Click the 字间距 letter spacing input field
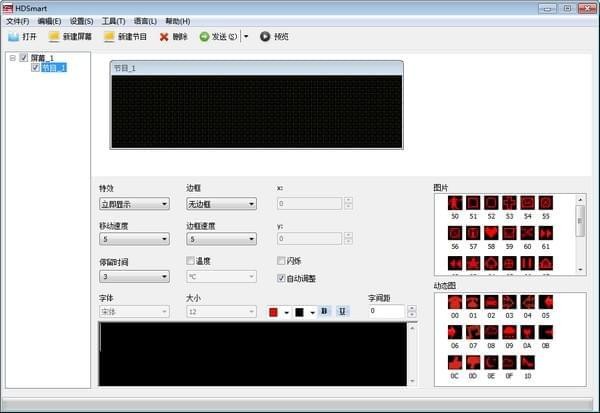 pos(386,312)
